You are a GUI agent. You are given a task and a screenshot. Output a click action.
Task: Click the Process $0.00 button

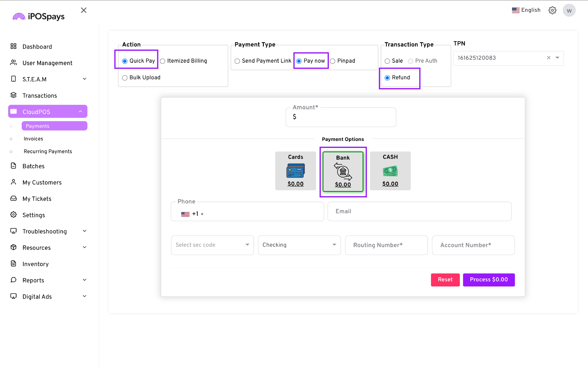point(489,280)
